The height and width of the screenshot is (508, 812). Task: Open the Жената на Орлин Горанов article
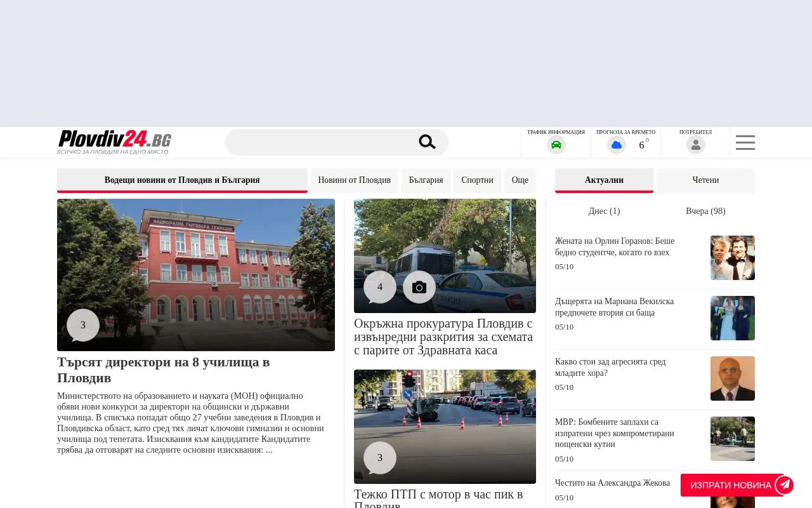pyautogui.click(x=615, y=246)
